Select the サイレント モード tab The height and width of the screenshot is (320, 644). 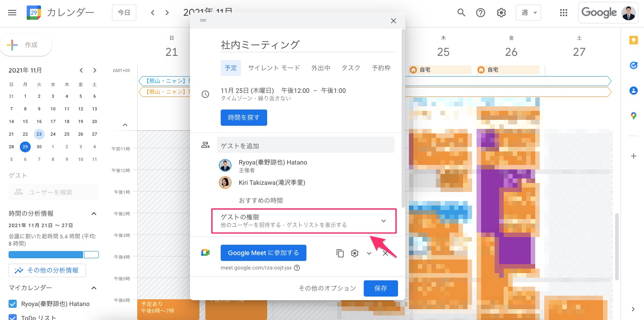(x=274, y=68)
